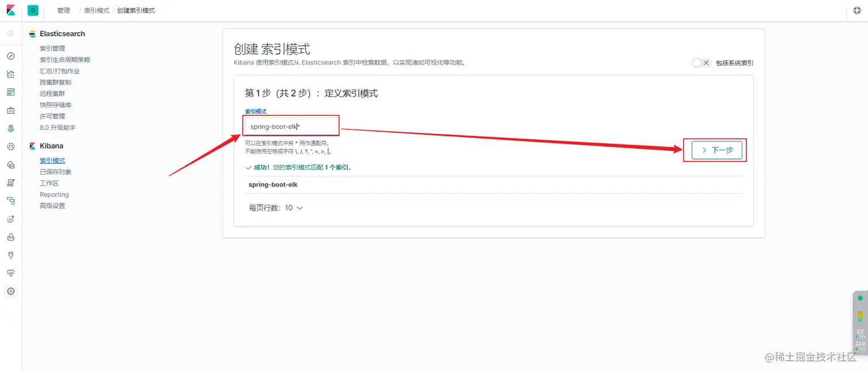This screenshot has width=868, height=374.
Task: Click the 创建 索引模式 page title
Action: click(x=272, y=49)
